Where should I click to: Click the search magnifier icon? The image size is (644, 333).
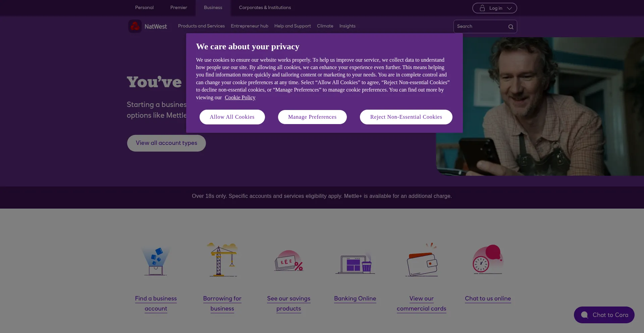pos(511,27)
